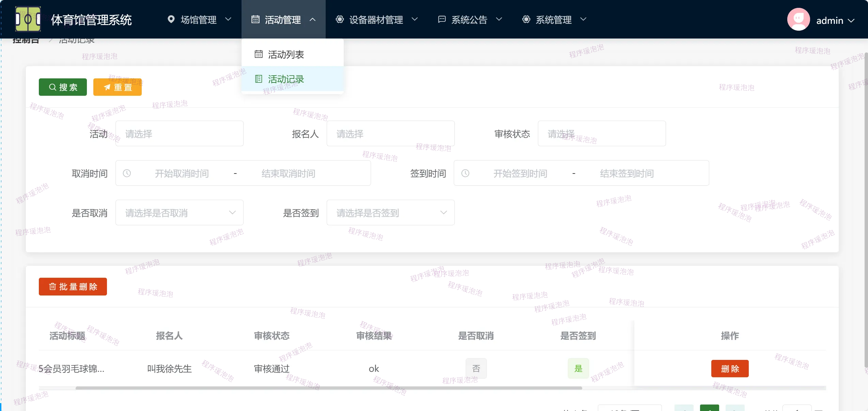Click the 开始签到时间 input field
This screenshot has width=868, height=411.
click(x=520, y=173)
